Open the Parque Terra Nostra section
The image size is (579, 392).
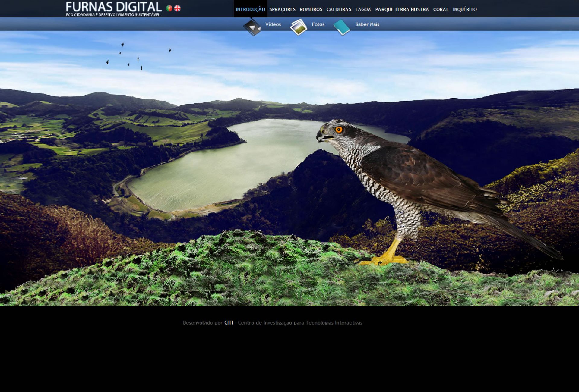(402, 9)
